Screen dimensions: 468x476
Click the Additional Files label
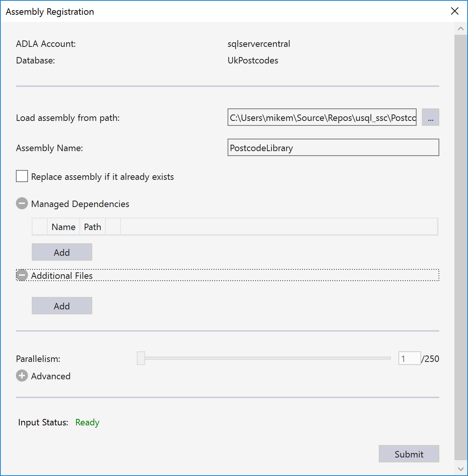pyautogui.click(x=62, y=276)
